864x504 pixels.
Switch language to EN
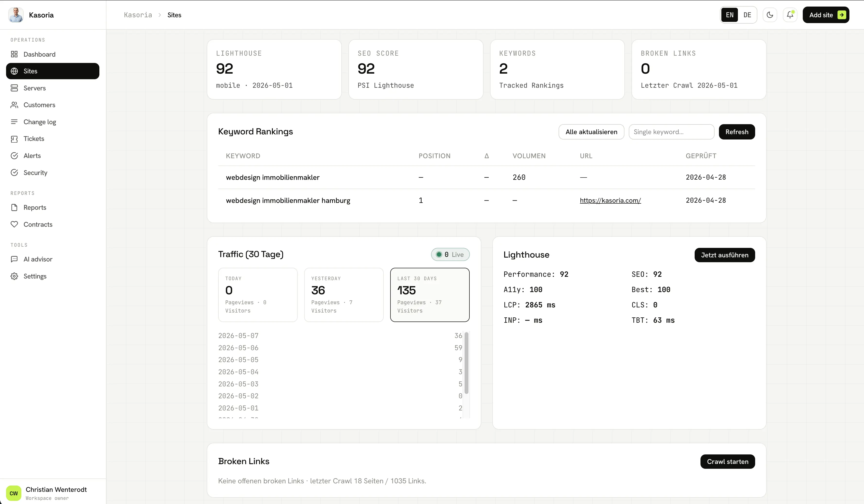[730, 15]
